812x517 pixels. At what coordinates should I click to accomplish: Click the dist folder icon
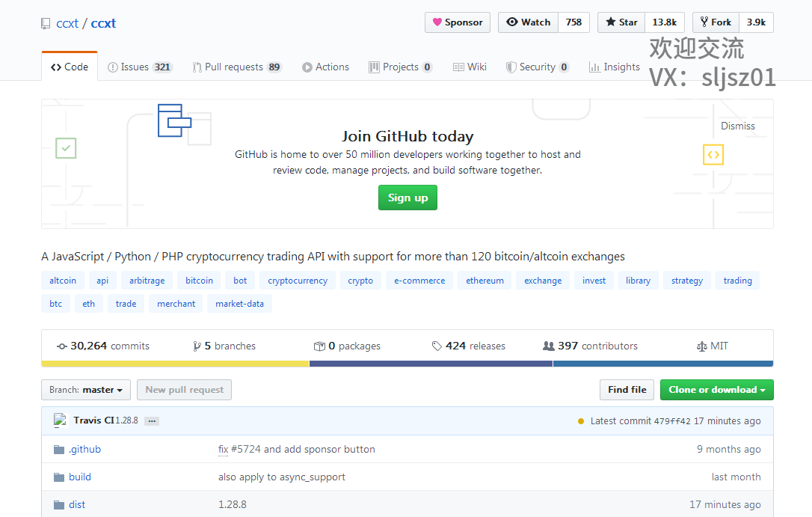[59, 505]
